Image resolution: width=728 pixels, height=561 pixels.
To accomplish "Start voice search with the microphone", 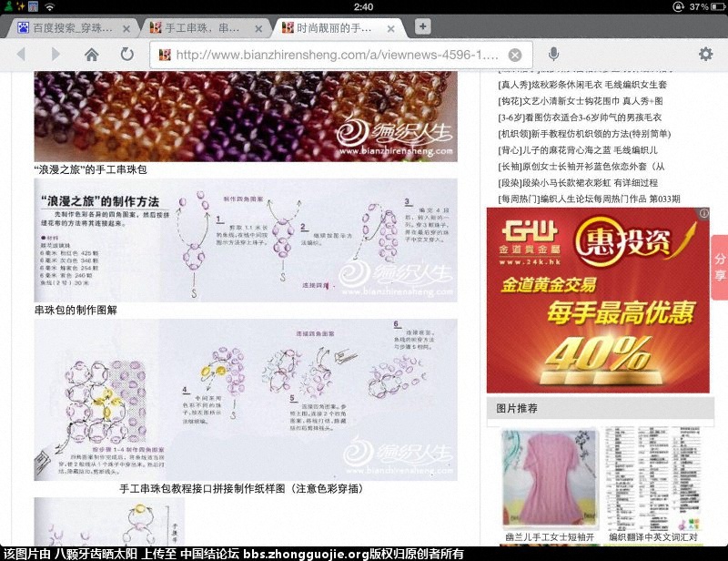I will 553,55.
